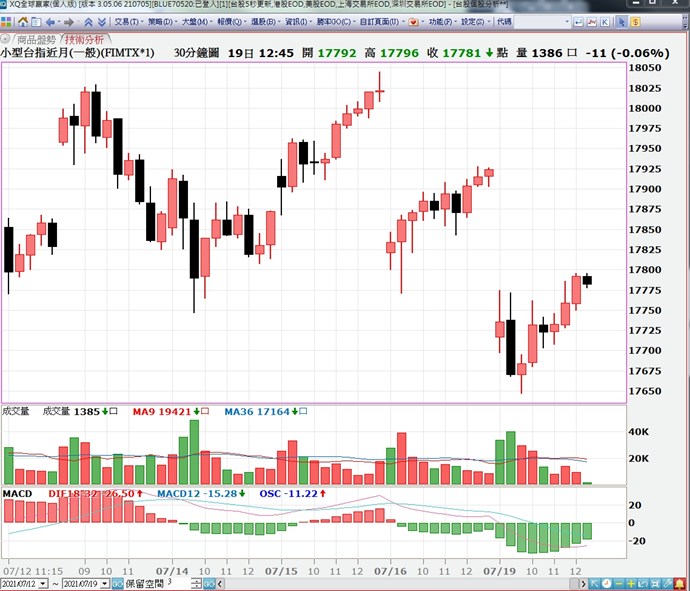Image resolution: width=690 pixels, height=591 pixels.
Task: Click the gold dollar sign icon
Action: [635, 22]
